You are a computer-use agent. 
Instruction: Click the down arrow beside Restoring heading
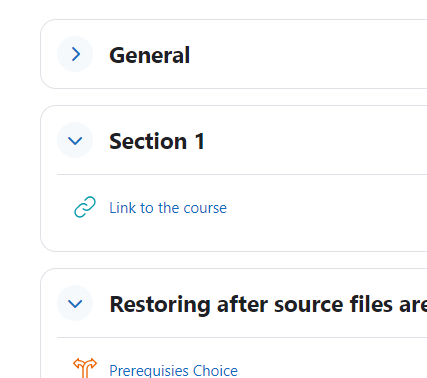point(75,304)
